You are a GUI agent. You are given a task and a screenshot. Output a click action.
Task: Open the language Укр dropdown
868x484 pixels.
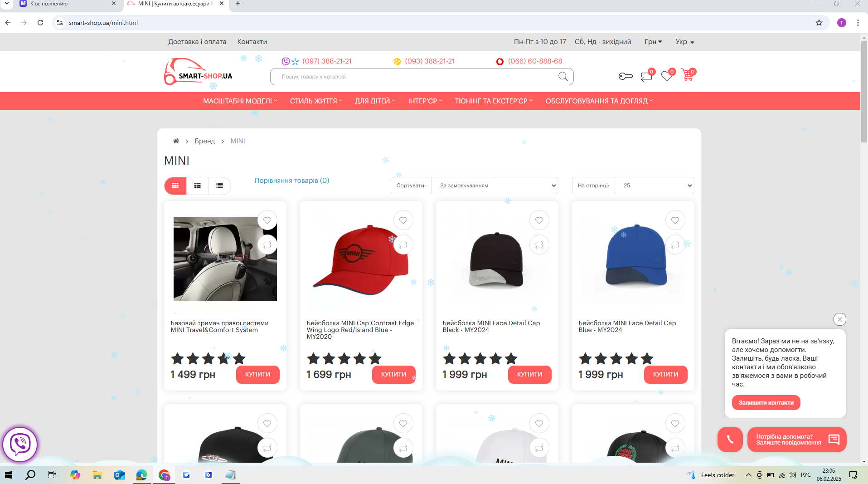[685, 42]
